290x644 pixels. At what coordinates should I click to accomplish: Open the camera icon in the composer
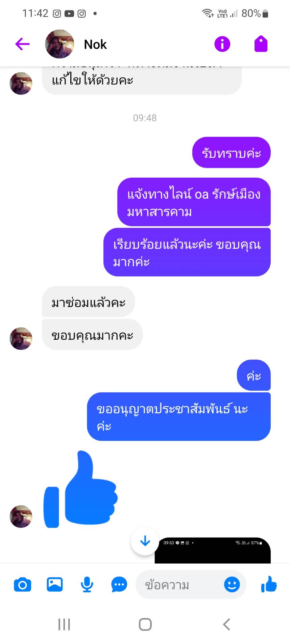tap(23, 584)
